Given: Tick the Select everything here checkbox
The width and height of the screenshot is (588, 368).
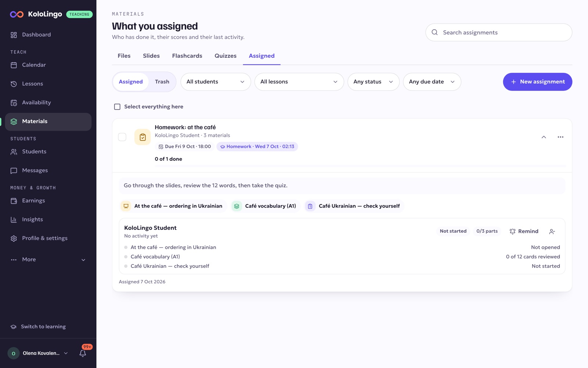Looking at the screenshot, I should pos(117,107).
